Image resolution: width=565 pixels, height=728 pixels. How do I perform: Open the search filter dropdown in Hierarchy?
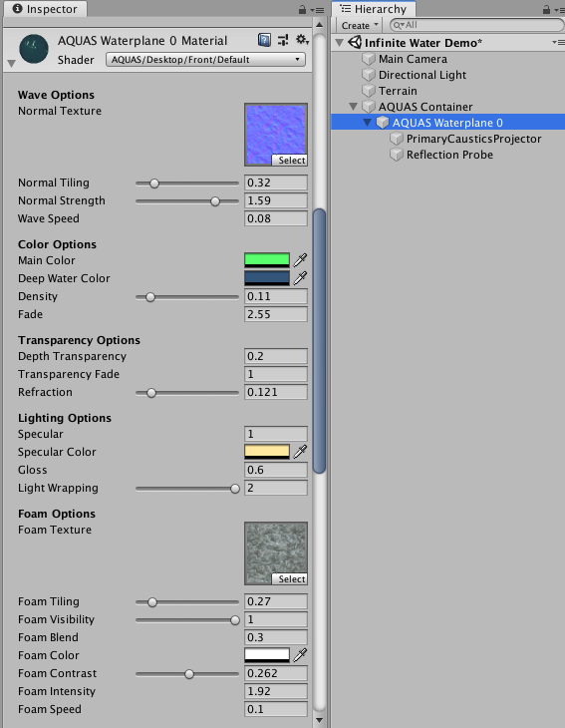coord(399,25)
